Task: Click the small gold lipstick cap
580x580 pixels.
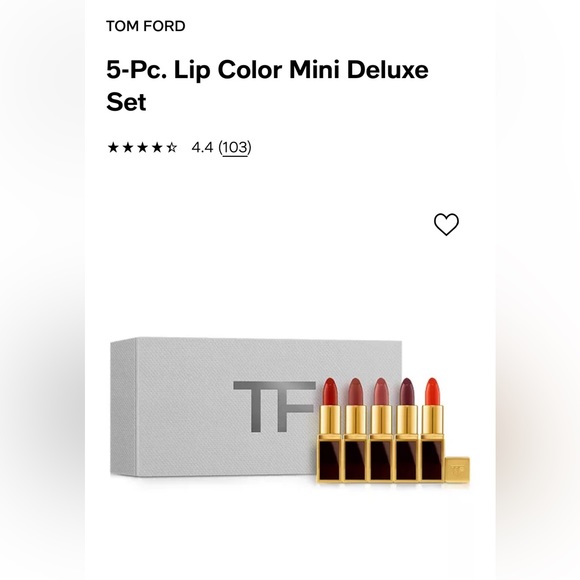Action: pos(457,470)
